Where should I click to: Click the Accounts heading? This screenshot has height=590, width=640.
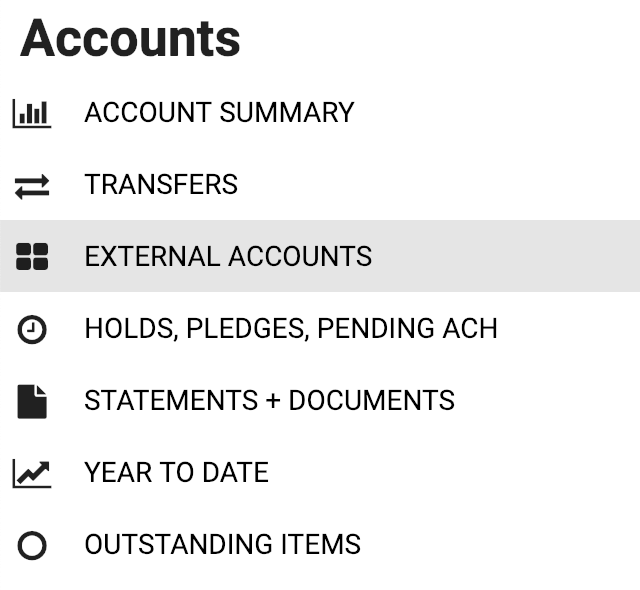coord(130,38)
